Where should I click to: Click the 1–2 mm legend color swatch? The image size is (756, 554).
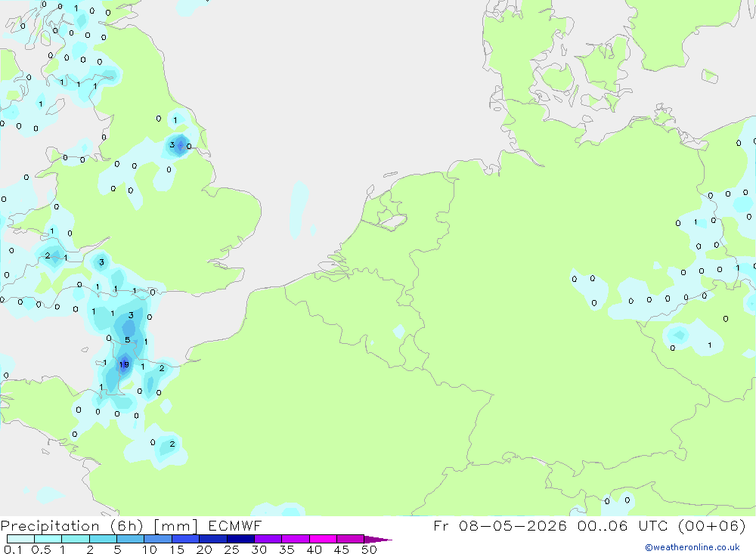point(76,539)
